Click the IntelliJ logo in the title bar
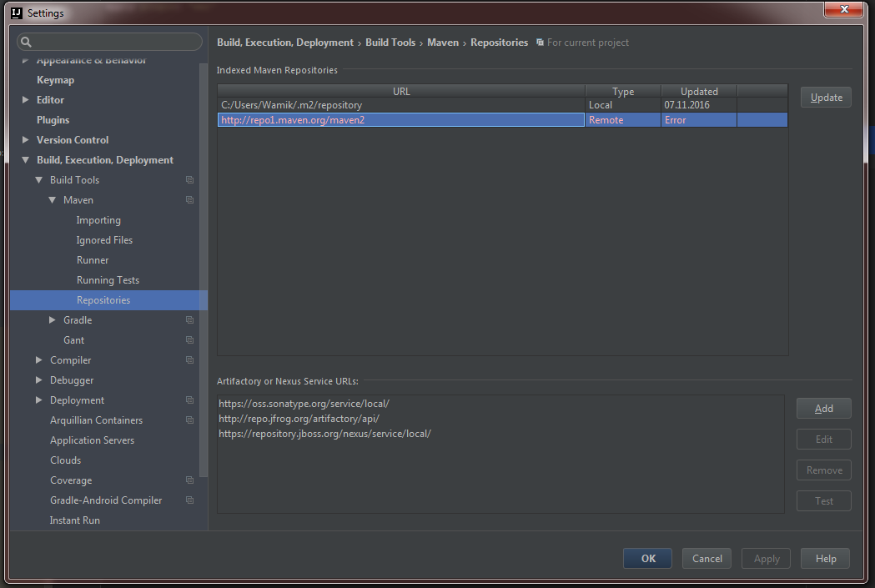The image size is (875, 588). pos(17,13)
